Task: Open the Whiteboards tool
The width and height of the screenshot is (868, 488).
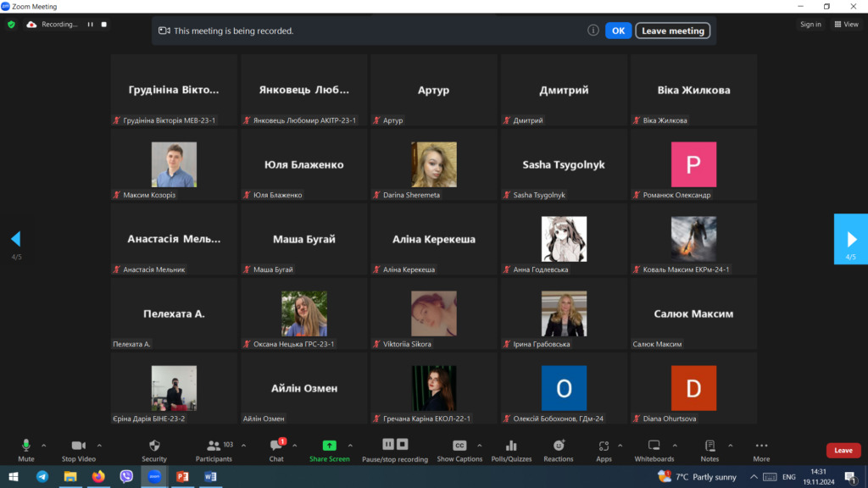Action: (x=654, y=446)
